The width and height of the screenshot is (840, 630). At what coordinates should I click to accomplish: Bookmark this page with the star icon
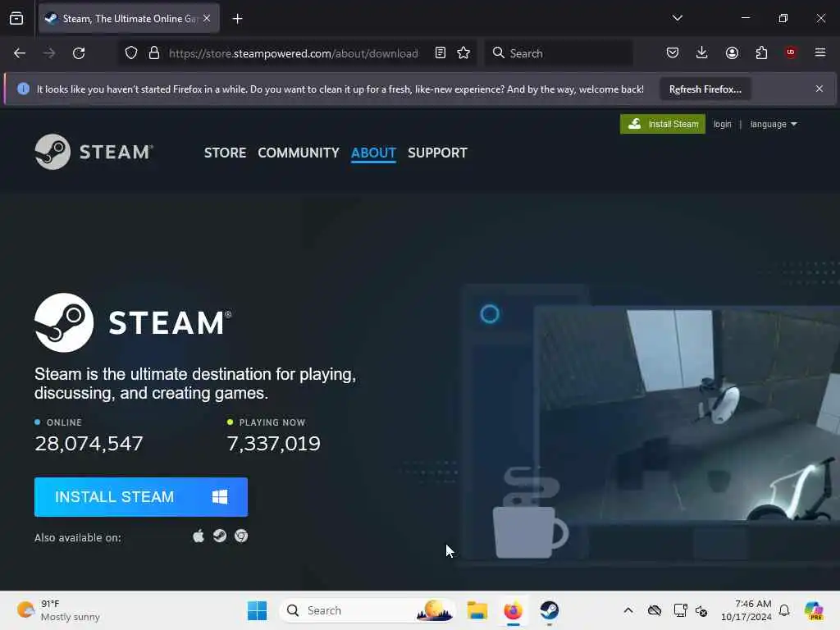[464, 53]
